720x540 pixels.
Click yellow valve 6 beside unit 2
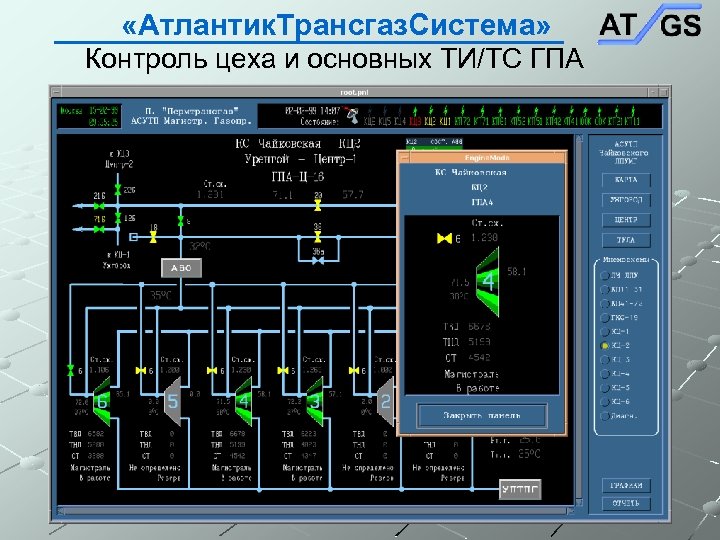[354, 371]
